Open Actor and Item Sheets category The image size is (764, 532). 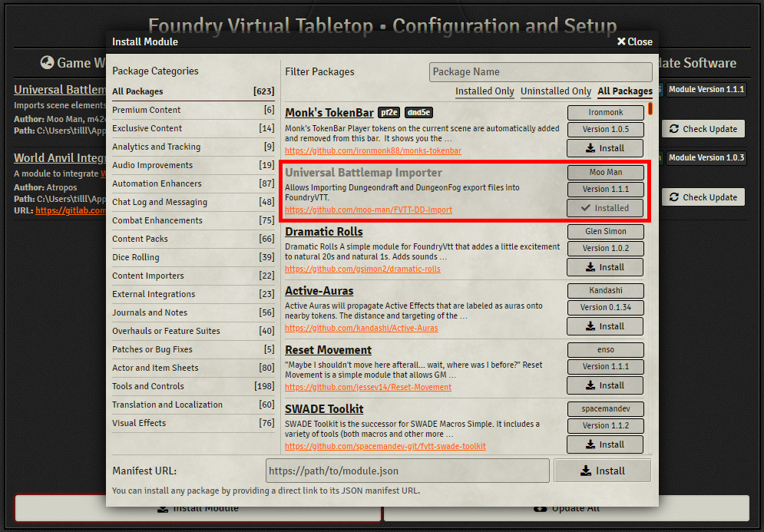click(x=193, y=368)
